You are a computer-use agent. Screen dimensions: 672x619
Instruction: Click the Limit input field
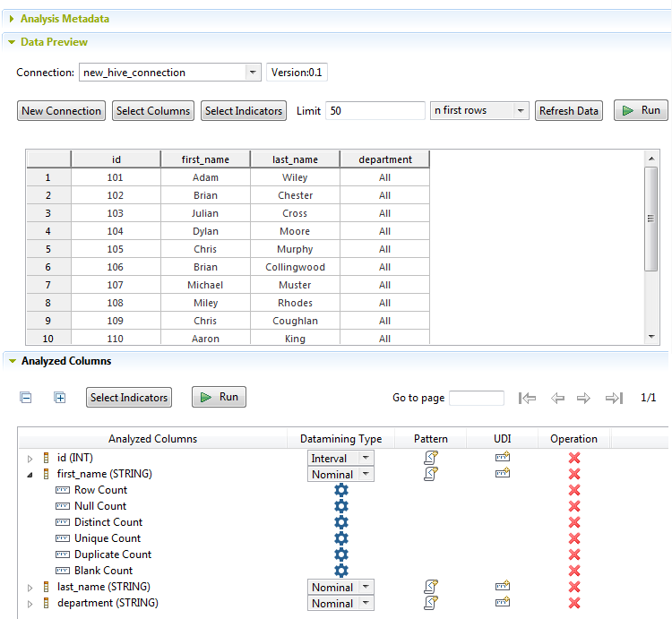pyautogui.click(x=375, y=111)
